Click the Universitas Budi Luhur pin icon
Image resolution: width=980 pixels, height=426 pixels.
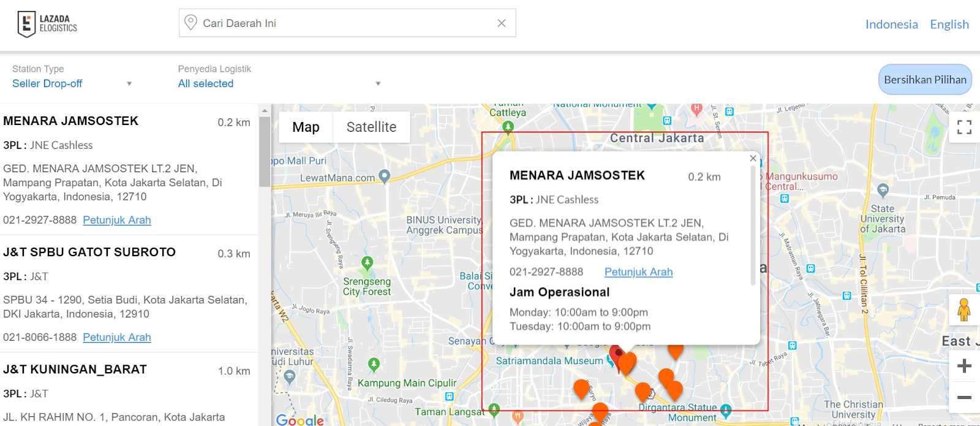pyautogui.click(x=290, y=378)
